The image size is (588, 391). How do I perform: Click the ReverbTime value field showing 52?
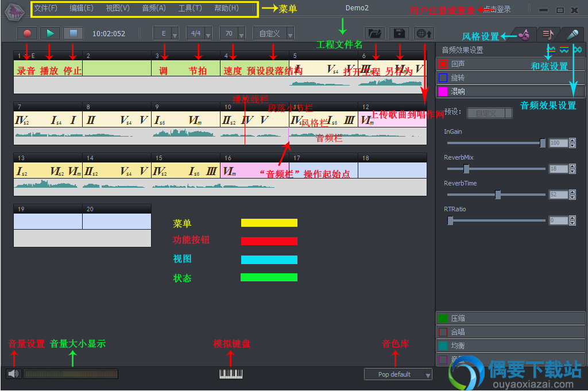(x=558, y=195)
